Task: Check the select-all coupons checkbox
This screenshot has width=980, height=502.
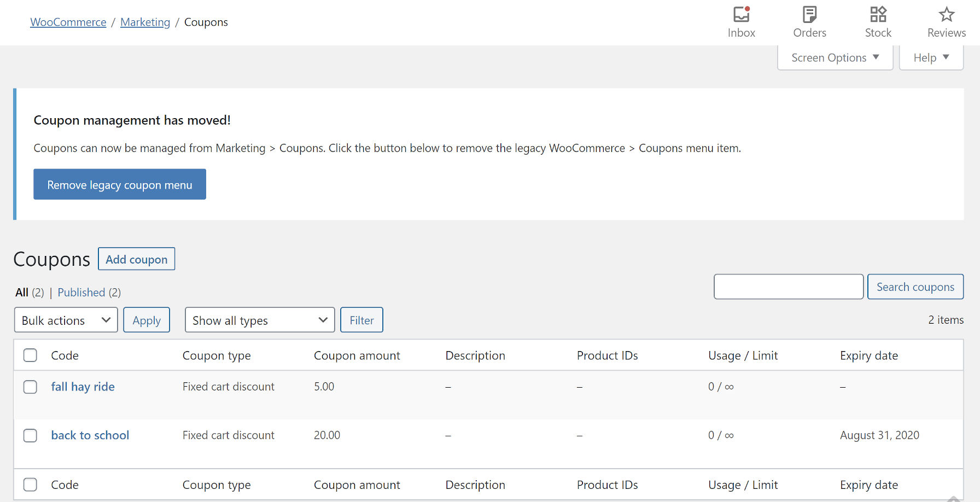Action: tap(30, 355)
